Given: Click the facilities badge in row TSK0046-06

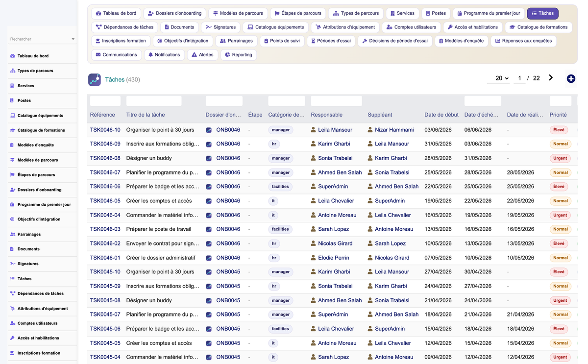Looking at the screenshot, I should (280, 187).
